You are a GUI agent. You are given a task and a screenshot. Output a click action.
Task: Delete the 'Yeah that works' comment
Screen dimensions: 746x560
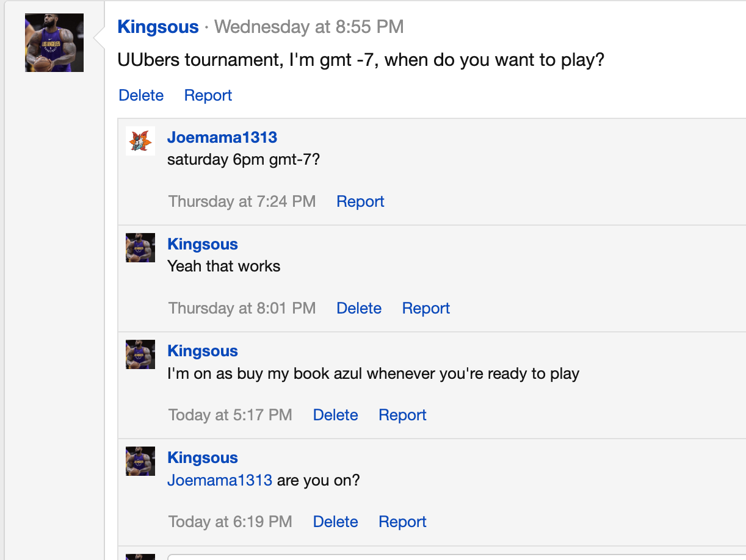359,308
